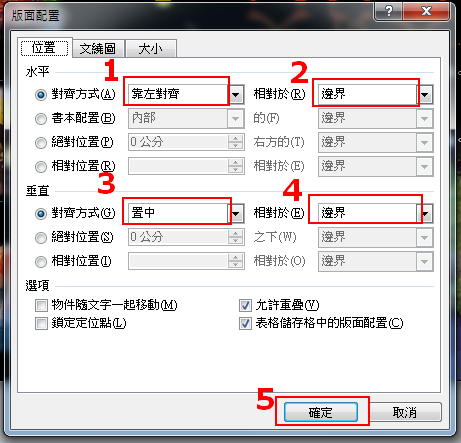
Task: Choose horizontal 絕對位置(P) radio option
Action: [41, 143]
